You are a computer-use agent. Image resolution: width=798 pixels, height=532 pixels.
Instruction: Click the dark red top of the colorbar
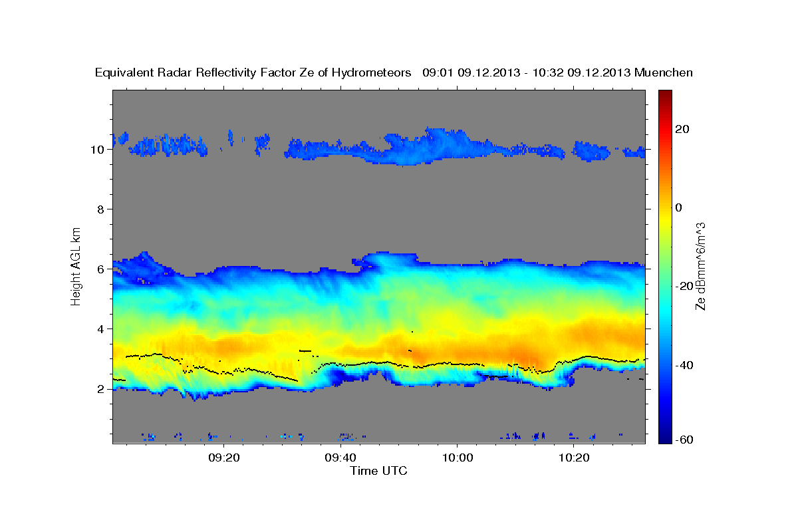664,94
